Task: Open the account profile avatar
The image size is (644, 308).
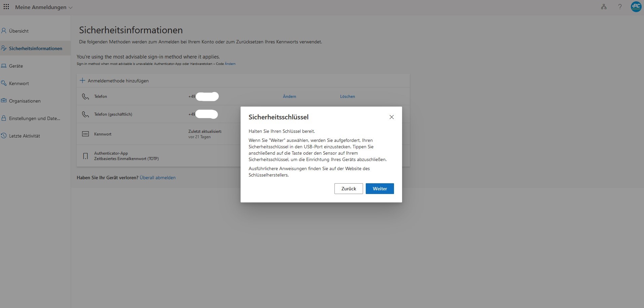Action: tap(636, 7)
